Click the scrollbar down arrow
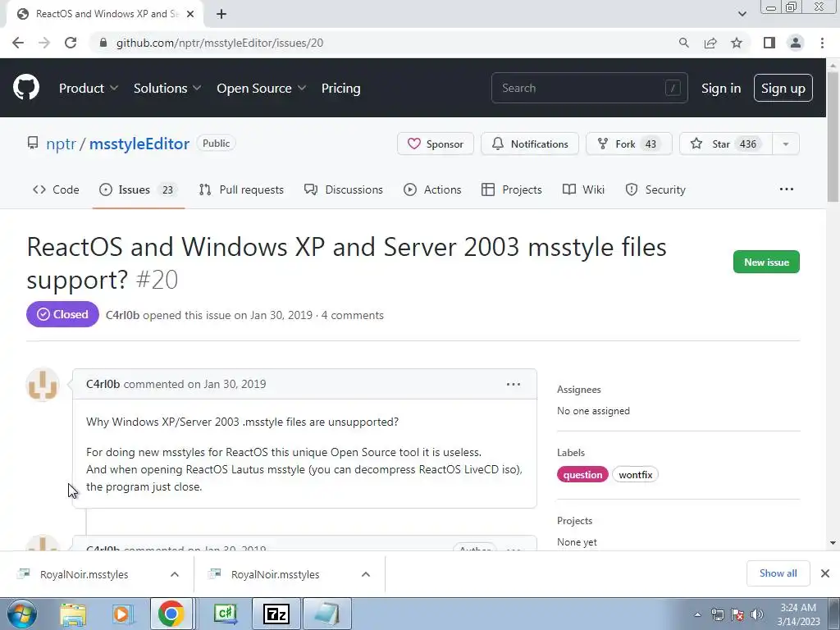This screenshot has height=630, width=840. [x=833, y=543]
